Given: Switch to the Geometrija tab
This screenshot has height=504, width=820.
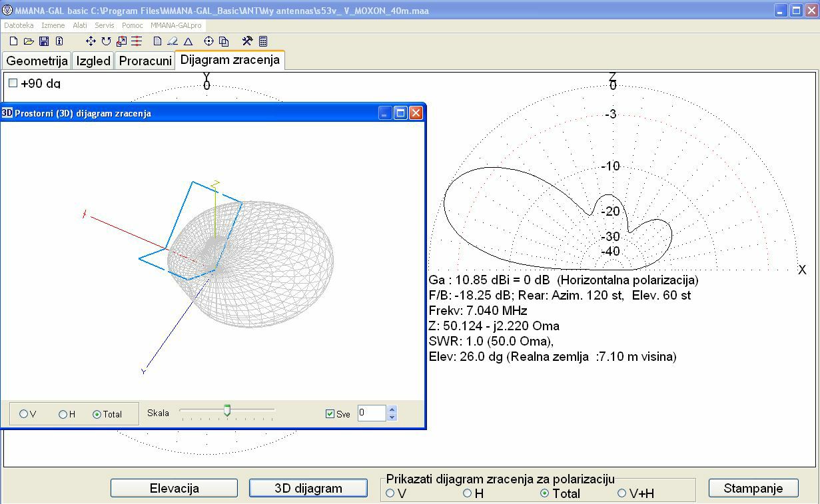Looking at the screenshot, I should click(x=37, y=61).
